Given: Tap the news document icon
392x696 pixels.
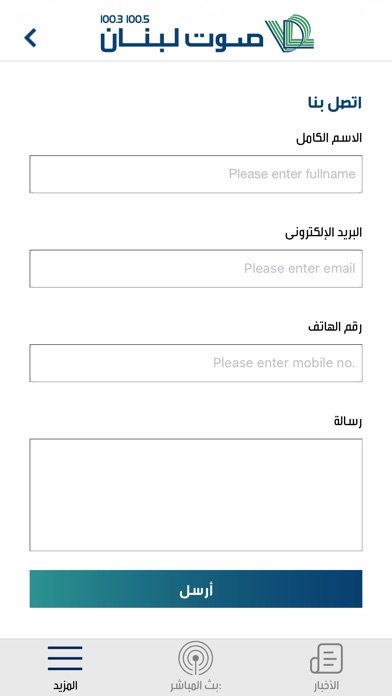Looking at the screenshot, I should (326, 658).
